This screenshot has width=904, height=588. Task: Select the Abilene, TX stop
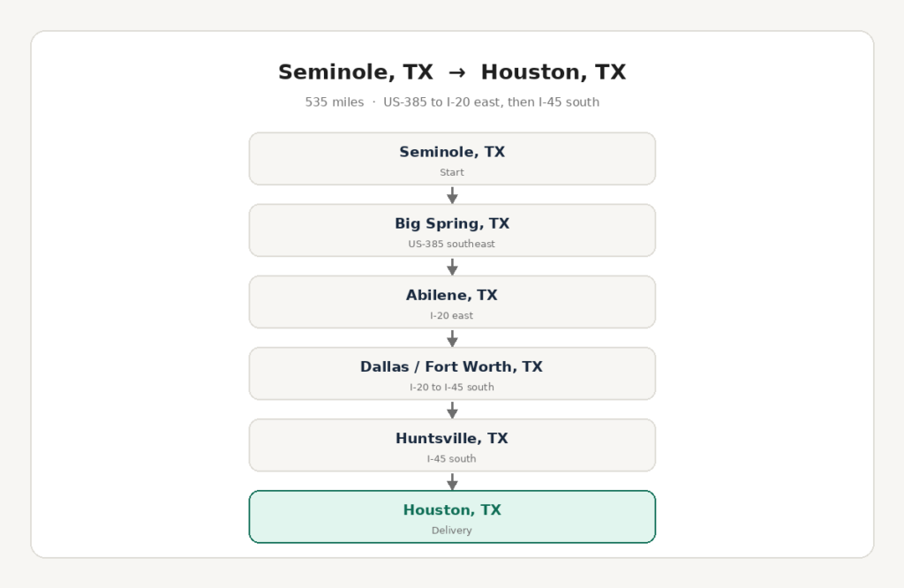click(452, 302)
